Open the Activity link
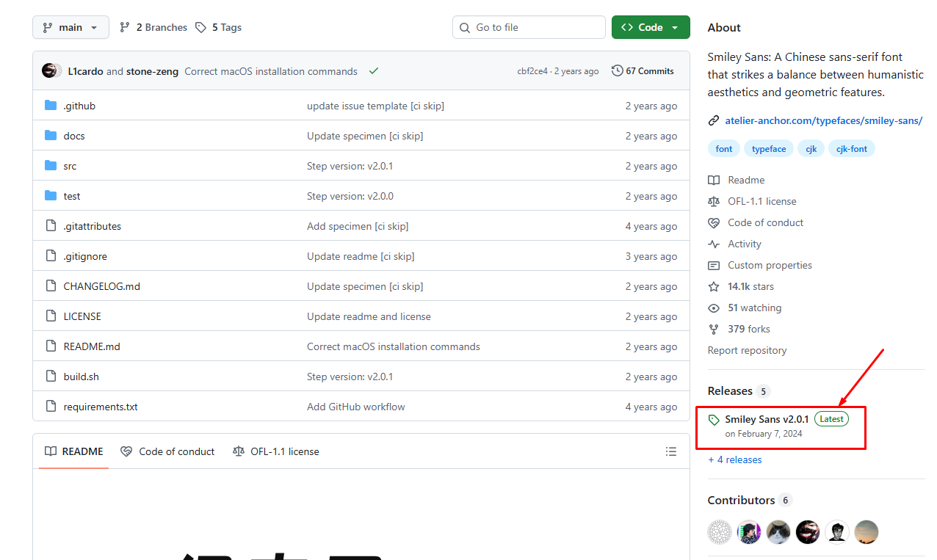Viewport: 937px width, 560px height. [x=734, y=244]
